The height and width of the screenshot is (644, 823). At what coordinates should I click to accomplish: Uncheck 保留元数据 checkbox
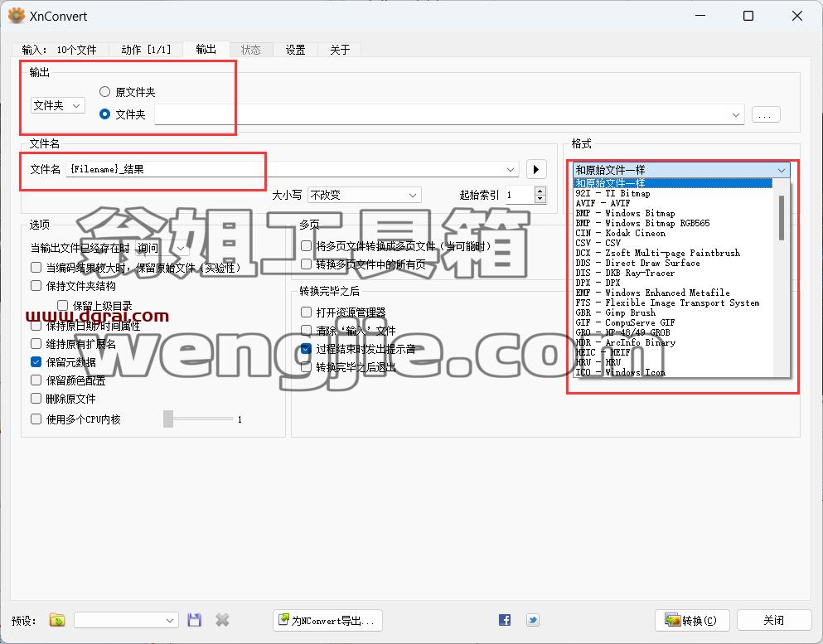[x=36, y=361]
